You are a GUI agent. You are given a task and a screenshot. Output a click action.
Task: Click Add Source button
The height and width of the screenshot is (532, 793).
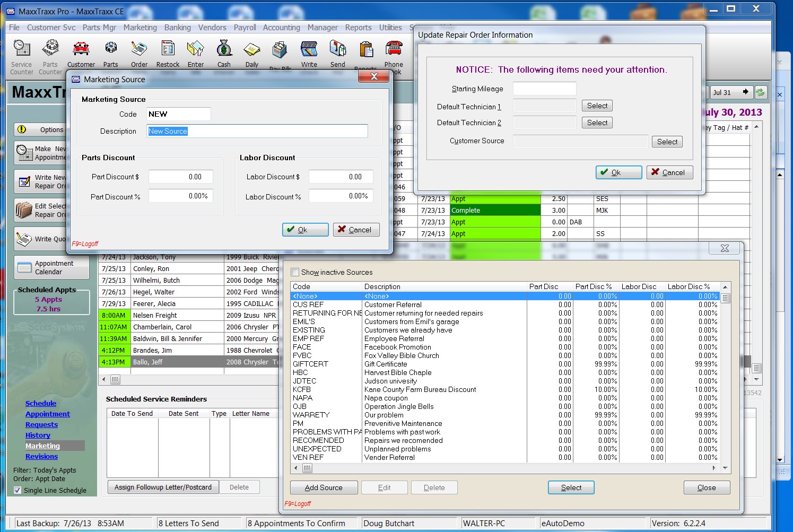pos(324,487)
